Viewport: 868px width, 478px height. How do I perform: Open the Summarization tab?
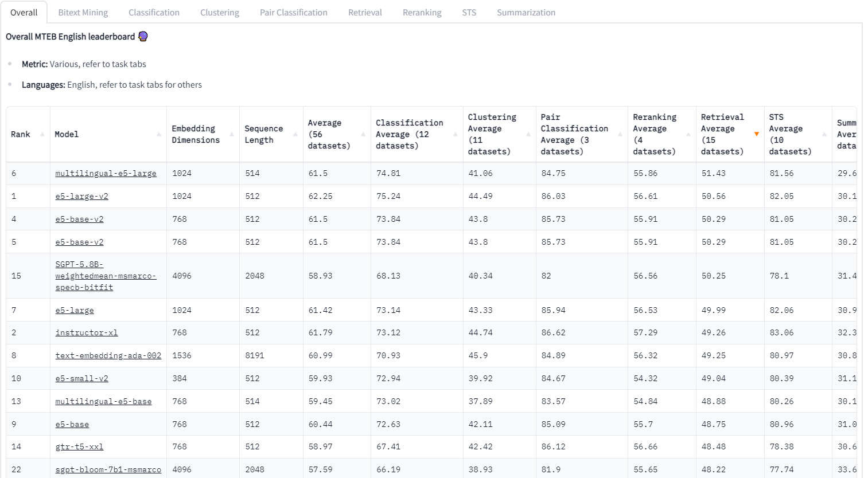[x=526, y=11]
